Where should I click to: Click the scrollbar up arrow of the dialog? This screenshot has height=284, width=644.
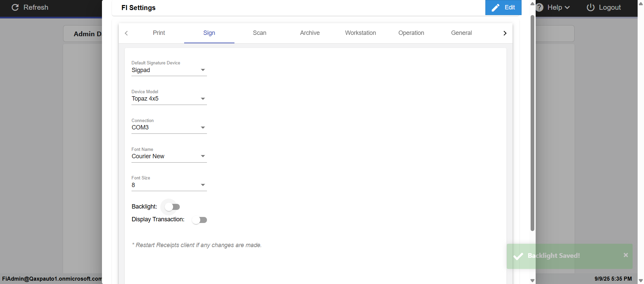tap(532, 3)
